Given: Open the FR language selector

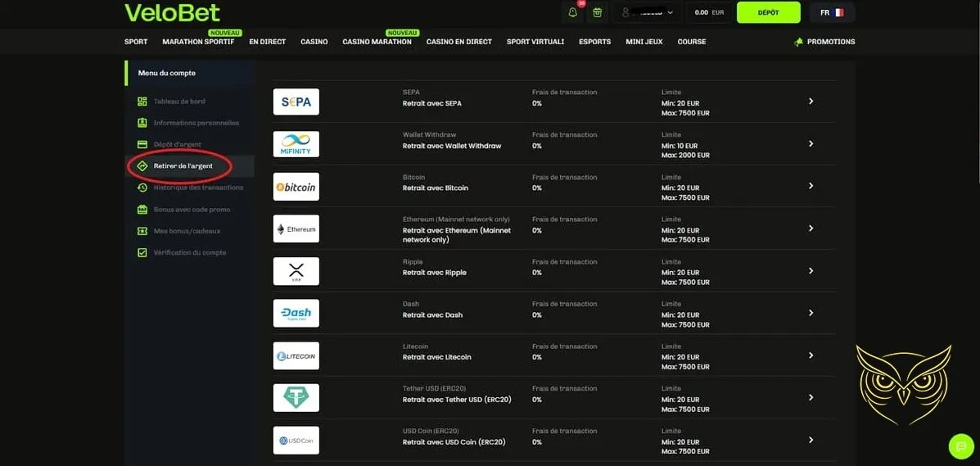Looking at the screenshot, I should [x=831, y=12].
